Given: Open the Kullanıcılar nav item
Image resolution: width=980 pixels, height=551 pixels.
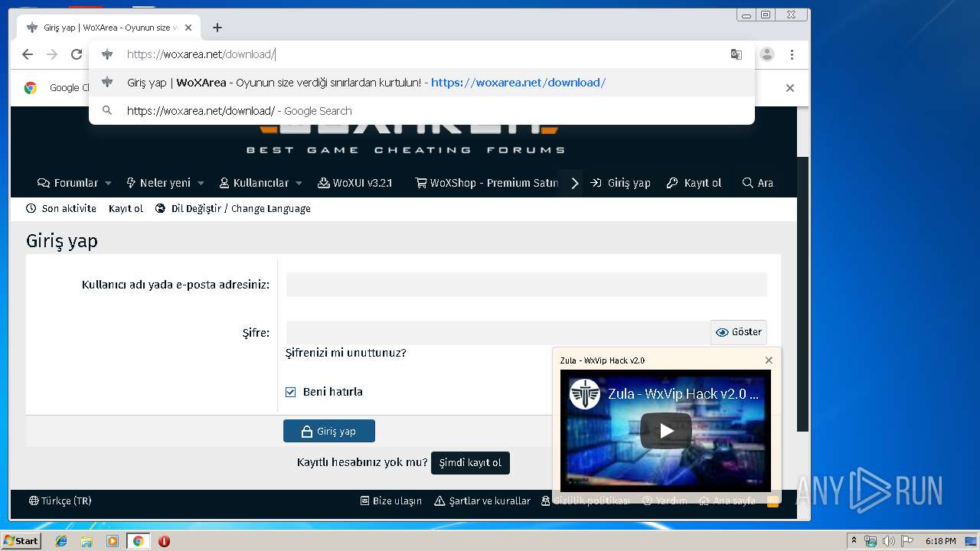Looking at the screenshot, I should [254, 183].
